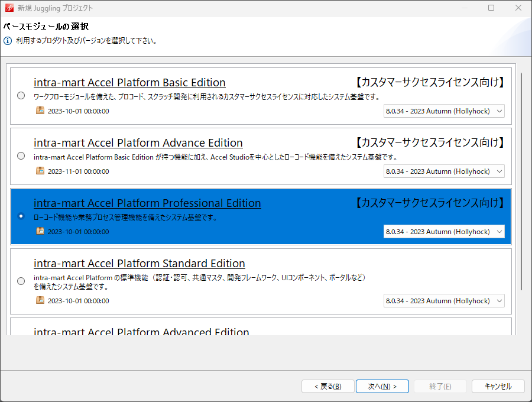Maximize the Juggling project window
The width and height of the screenshot is (532, 402).
(x=491, y=8)
